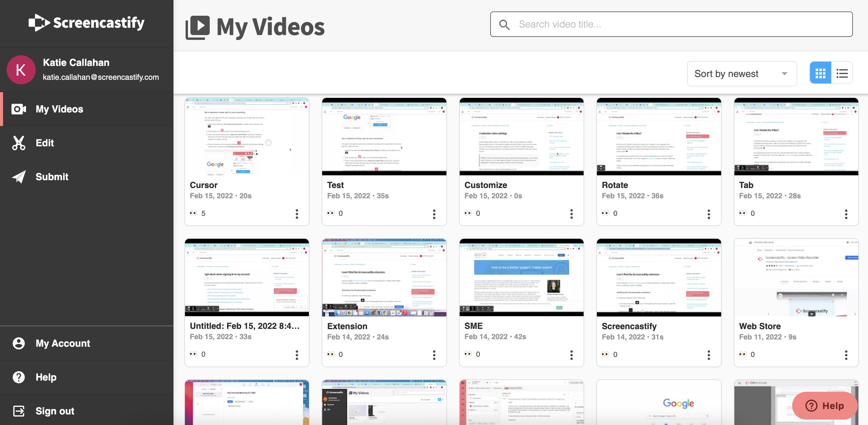Open the Submit sidebar section
Image resolution: width=868 pixels, height=425 pixels.
[87, 177]
